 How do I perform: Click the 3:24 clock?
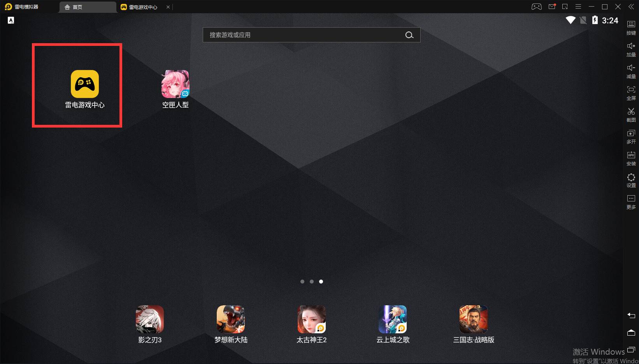click(610, 21)
